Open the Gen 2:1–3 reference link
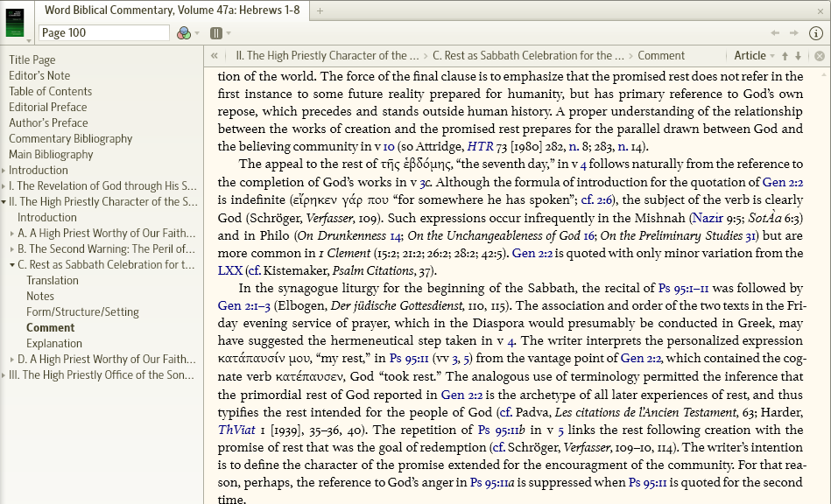This screenshot has width=831, height=504. (243, 306)
